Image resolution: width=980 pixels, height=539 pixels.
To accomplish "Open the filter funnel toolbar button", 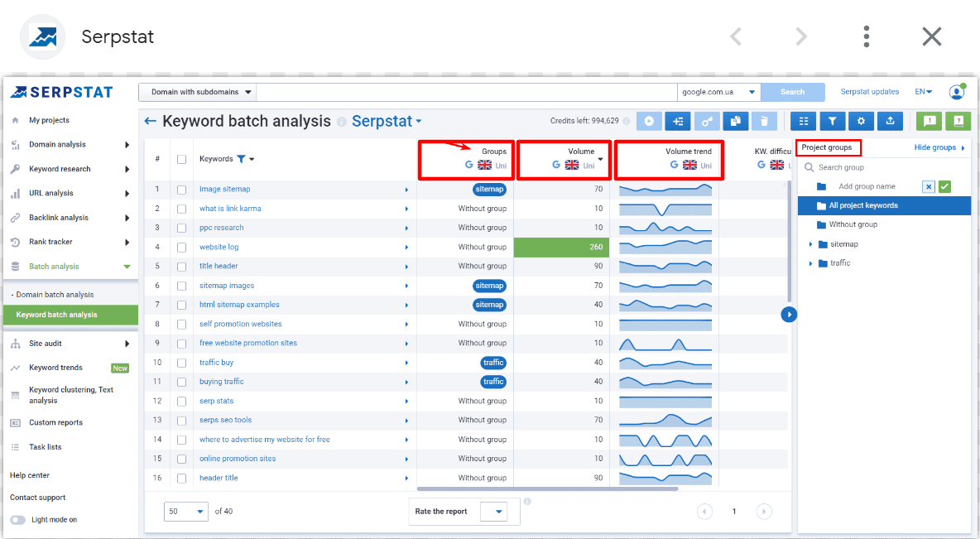I will click(833, 122).
